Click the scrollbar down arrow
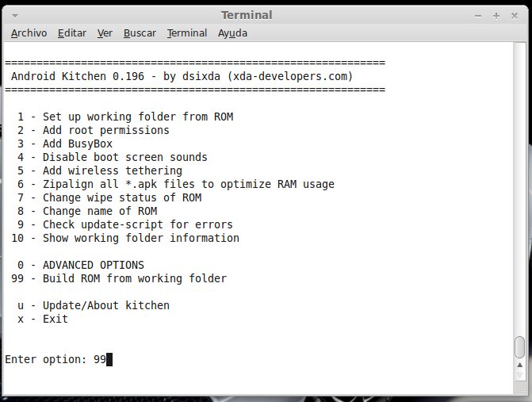Screen dimensions: 532x402 click(x=519, y=375)
